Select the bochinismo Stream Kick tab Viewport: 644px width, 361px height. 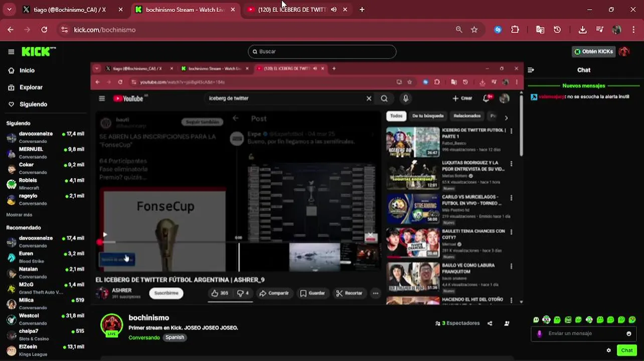pos(185,10)
